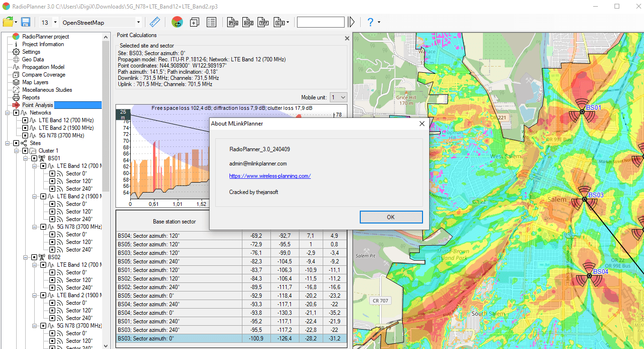Select the RadioPlanner project root node

click(46, 37)
